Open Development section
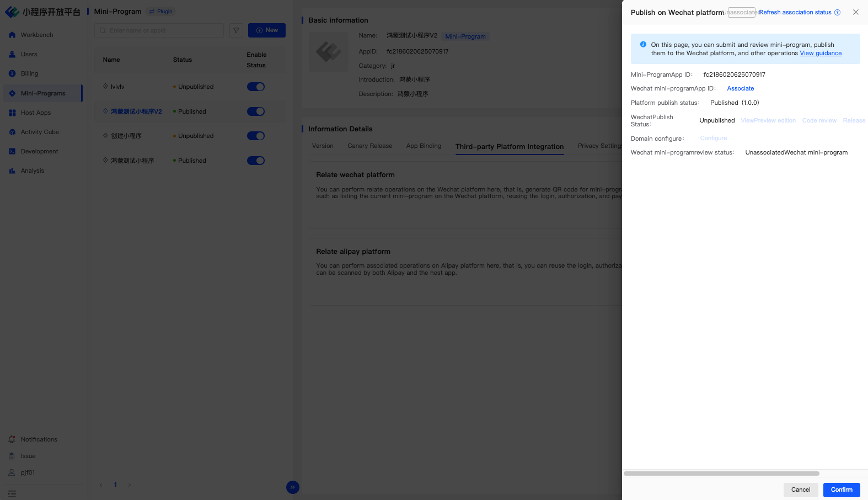Screen dimensions: 868x500 click(39, 151)
